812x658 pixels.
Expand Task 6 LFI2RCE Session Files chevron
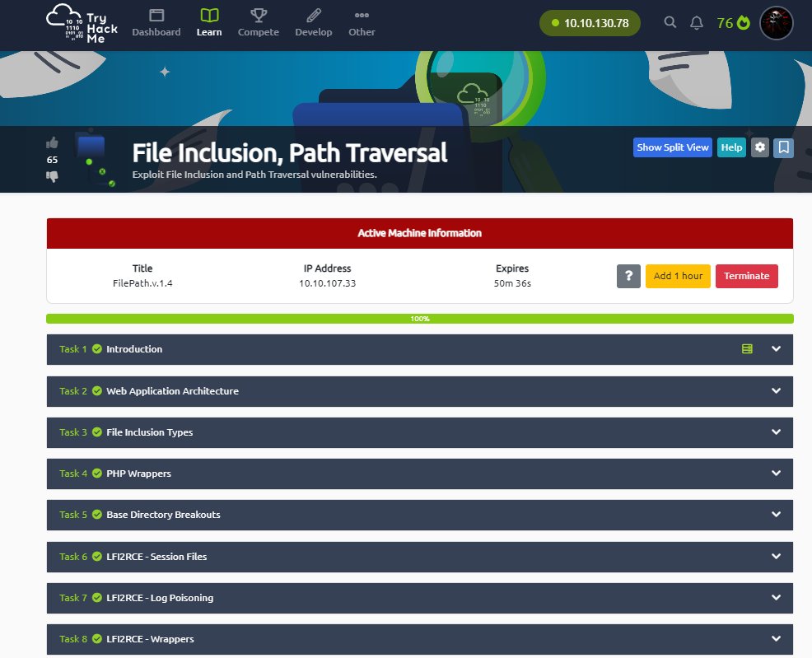click(x=776, y=557)
